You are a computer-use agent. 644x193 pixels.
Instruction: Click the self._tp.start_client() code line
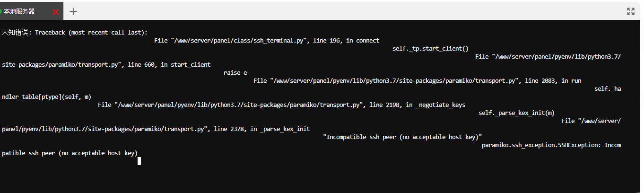pyautogui.click(x=430, y=48)
